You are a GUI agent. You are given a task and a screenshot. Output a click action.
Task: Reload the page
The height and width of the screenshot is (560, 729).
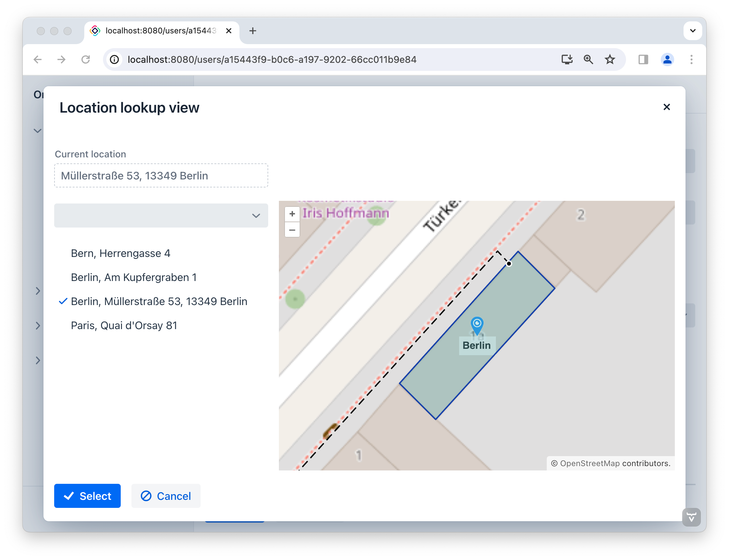pos(86,59)
